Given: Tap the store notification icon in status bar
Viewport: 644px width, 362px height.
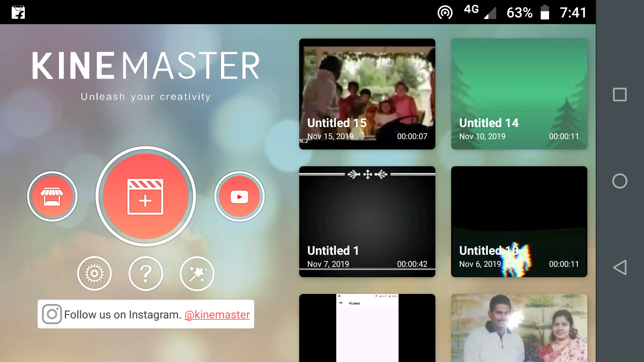Looking at the screenshot, I should [18, 12].
